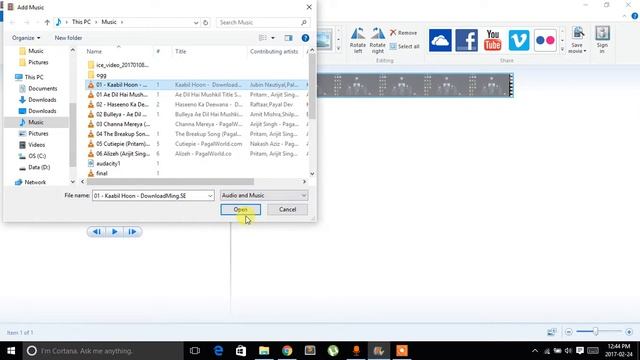The height and width of the screenshot is (360, 640).
Task: Expand File name history dropdown
Action: pos(210,196)
